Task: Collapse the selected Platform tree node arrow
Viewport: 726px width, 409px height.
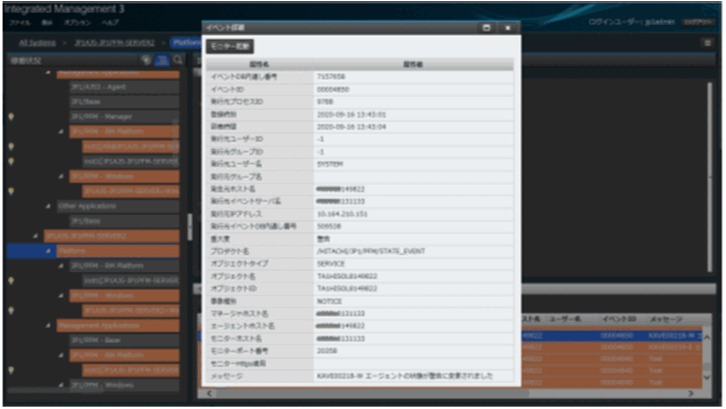Action: point(48,251)
